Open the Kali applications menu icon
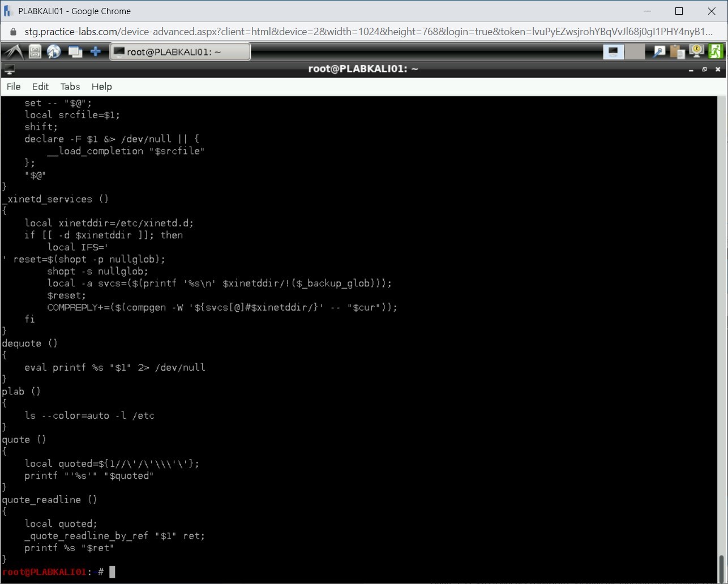The width and height of the screenshot is (728, 584). [13, 51]
